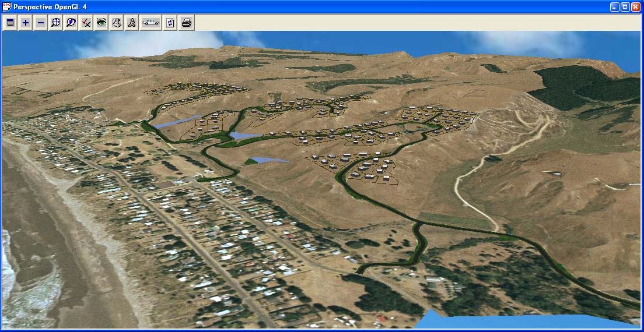Activate the walking person mode icon
This screenshot has height=332, width=644.
pyautogui.click(x=132, y=23)
